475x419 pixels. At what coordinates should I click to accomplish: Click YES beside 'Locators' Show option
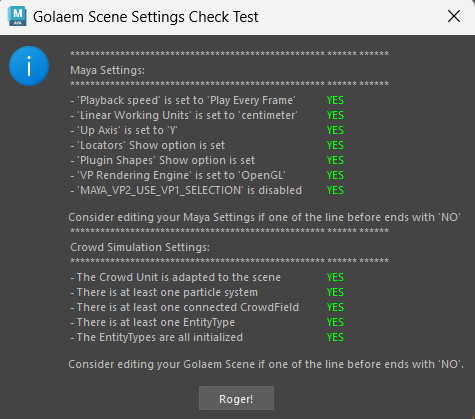click(335, 145)
